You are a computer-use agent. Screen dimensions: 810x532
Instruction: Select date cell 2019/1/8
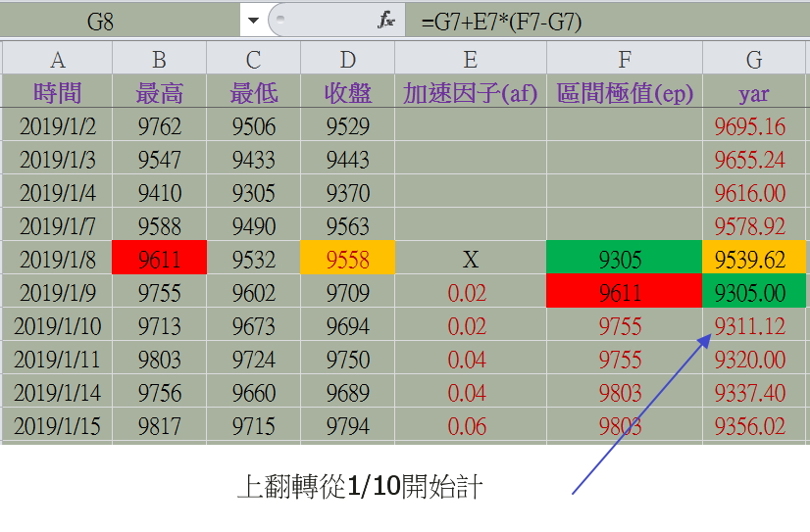57,259
